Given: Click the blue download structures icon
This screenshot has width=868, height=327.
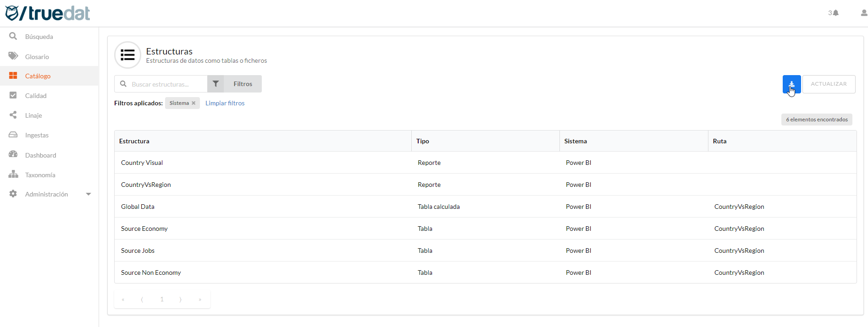Looking at the screenshot, I should click(791, 84).
